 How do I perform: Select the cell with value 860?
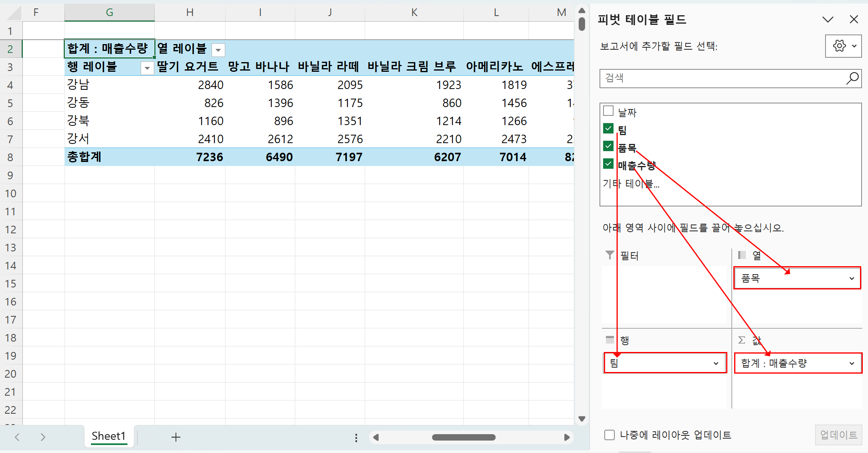(x=414, y=103)
